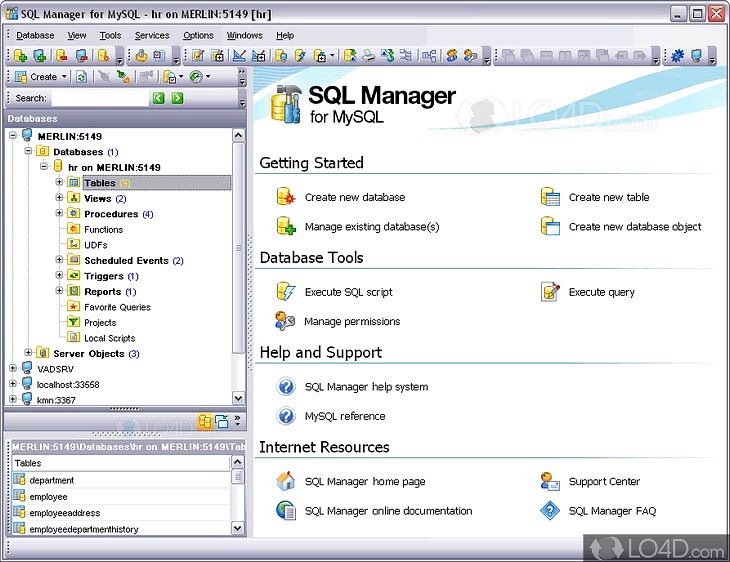The image size is (730, 562).
Task: Click inside the Search input field
Action: coord(98,98)
